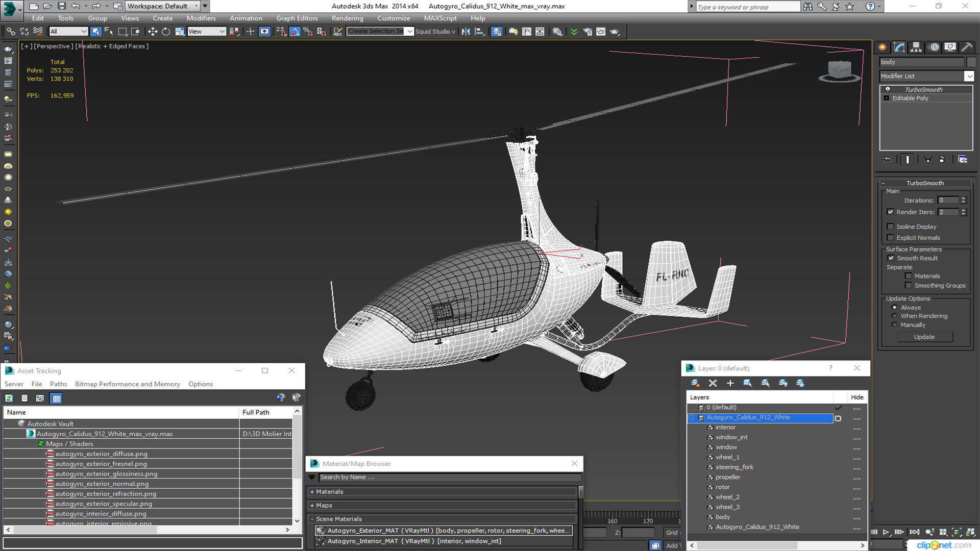
Task: Open the reference coordinate View dropdown
Action: [222, 32]
